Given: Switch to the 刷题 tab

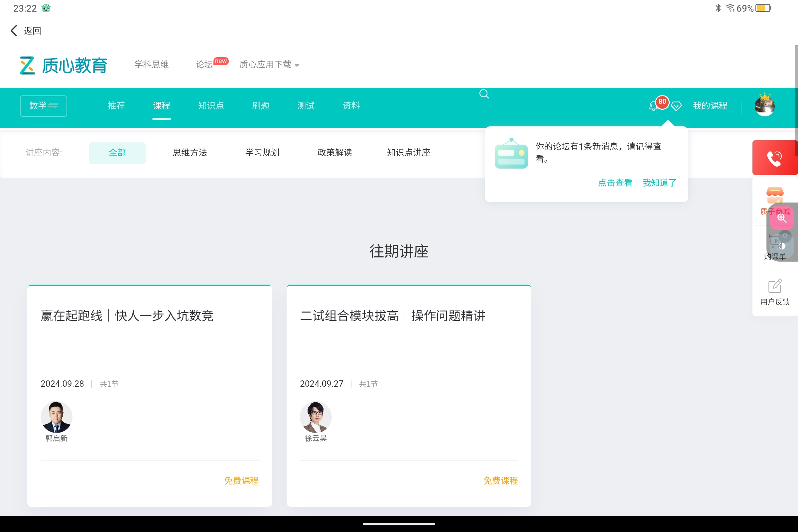Looking at the screenshot, I should pyautogui.click(x=261, y=106).
